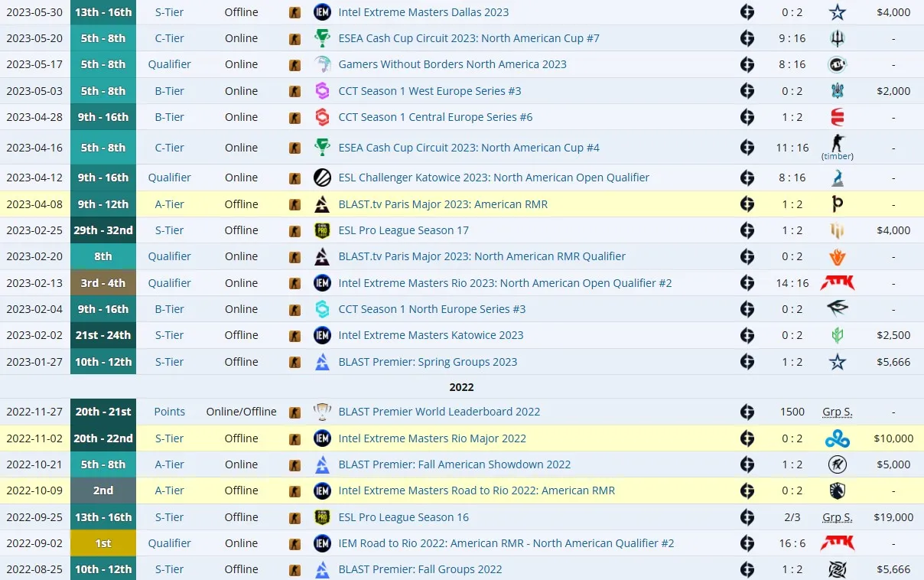
Task: Click the opponent logo in the Fall American Showdown row
Action: 838,464
